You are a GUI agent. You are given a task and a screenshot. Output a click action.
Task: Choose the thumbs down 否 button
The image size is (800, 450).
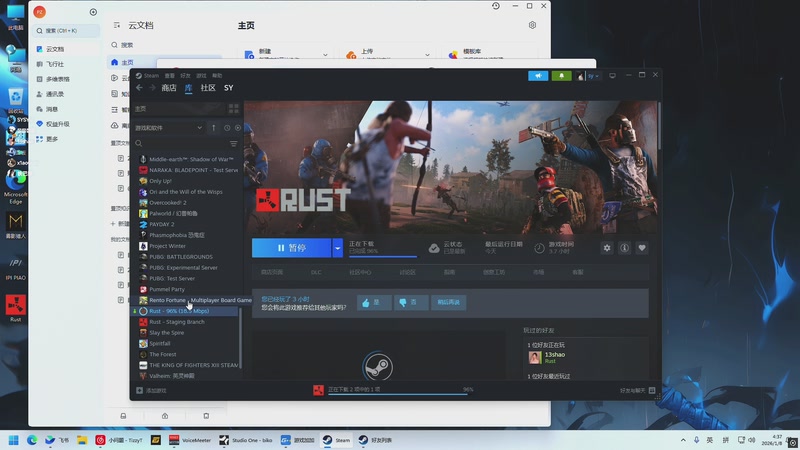pos(411,303)
